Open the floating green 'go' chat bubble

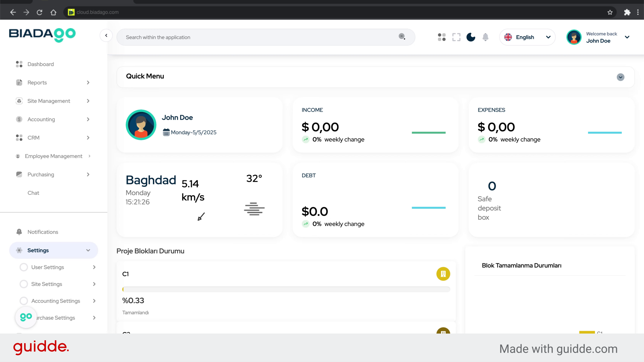(26, 317)
